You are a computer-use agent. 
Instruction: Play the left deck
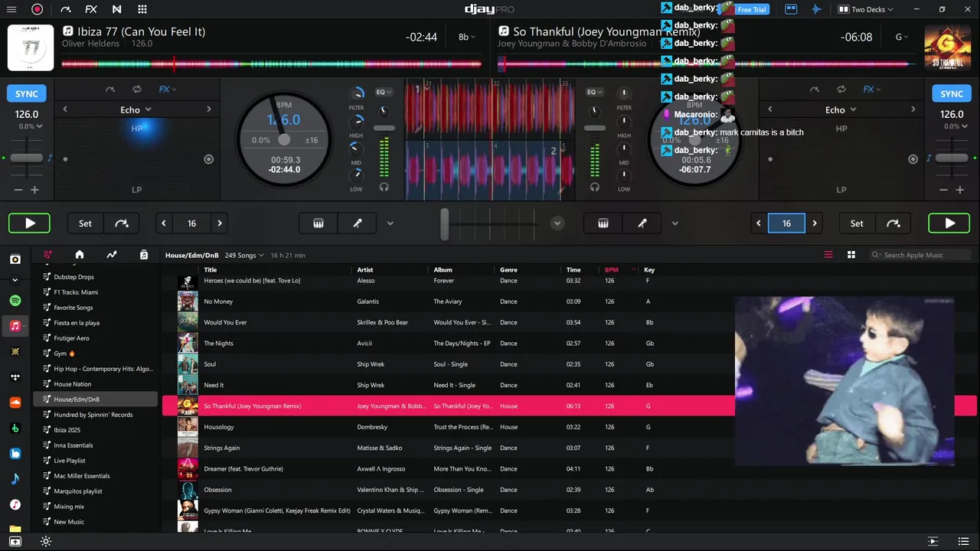pyautogui.click(x=29, y=223)
